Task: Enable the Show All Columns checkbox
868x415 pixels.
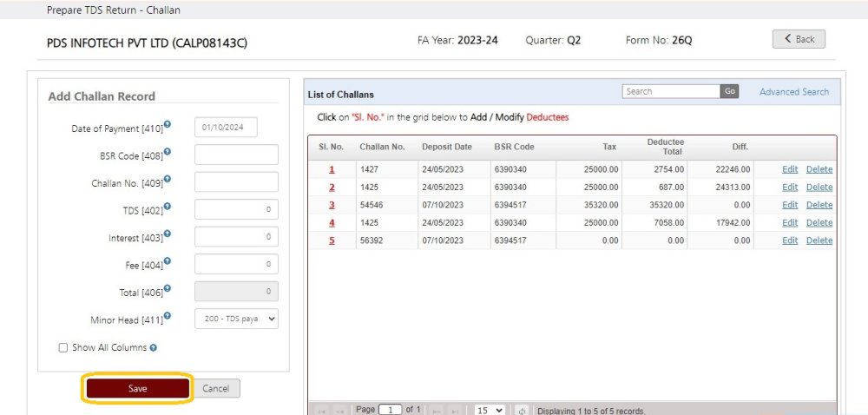Action: coord(62,347)
